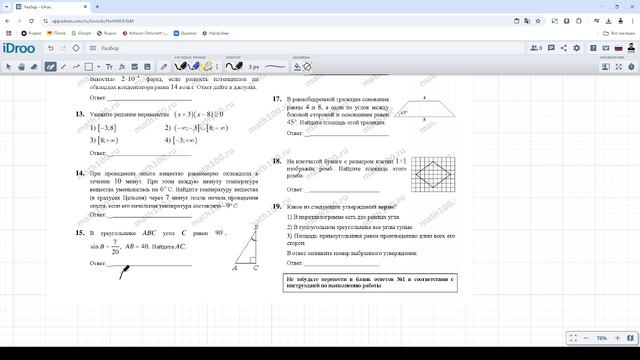Open the mail envelope icon
The image size is (640, 360).
[x=606, y=48]
